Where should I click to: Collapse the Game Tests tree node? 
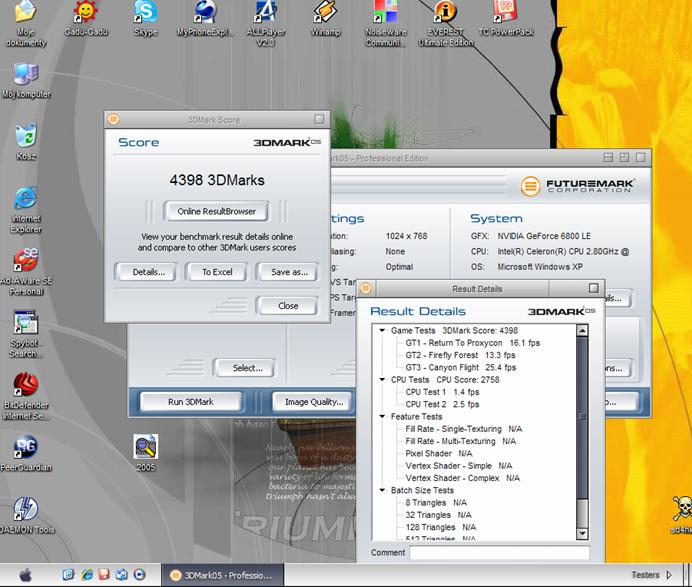(x=382, y=331)
